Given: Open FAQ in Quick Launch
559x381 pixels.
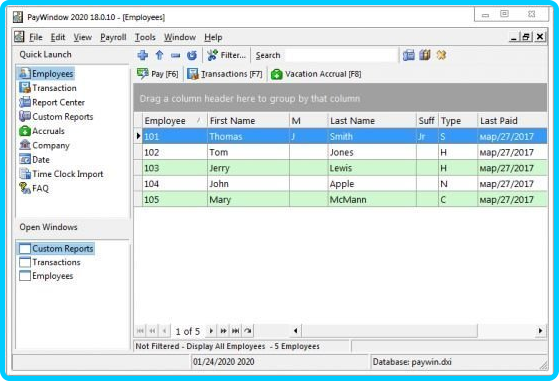Looking at the screenshot, I should 34,188.
